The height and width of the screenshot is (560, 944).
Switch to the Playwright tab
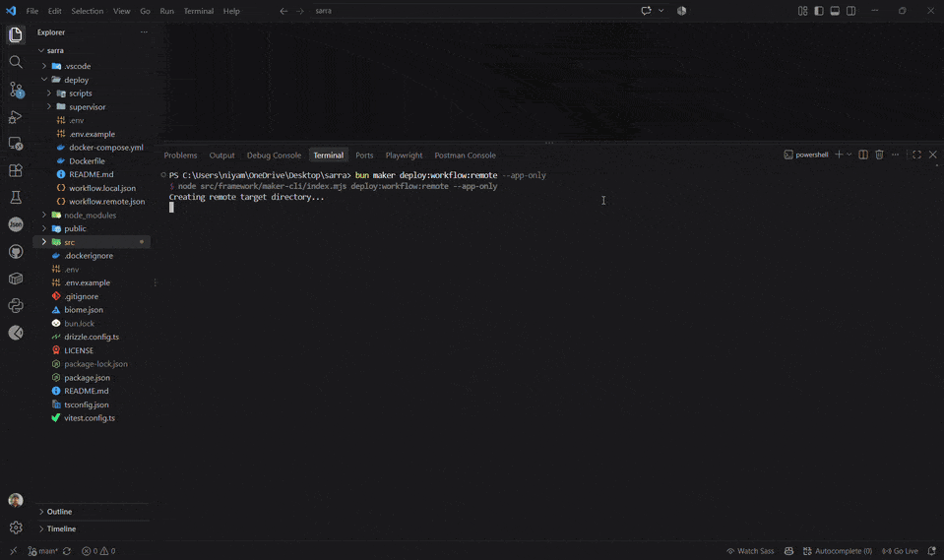click(404, 156)
